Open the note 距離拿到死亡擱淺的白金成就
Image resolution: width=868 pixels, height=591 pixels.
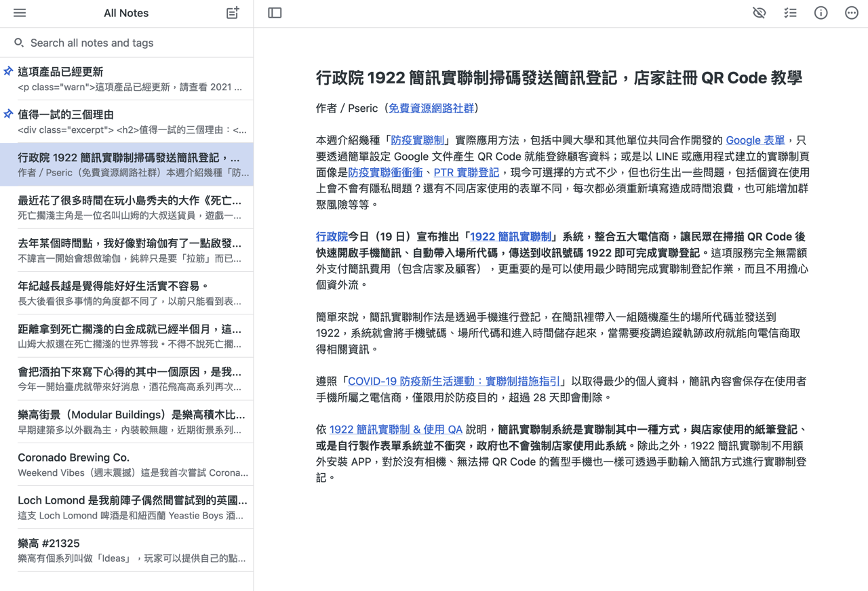click(x=127, y=336)
